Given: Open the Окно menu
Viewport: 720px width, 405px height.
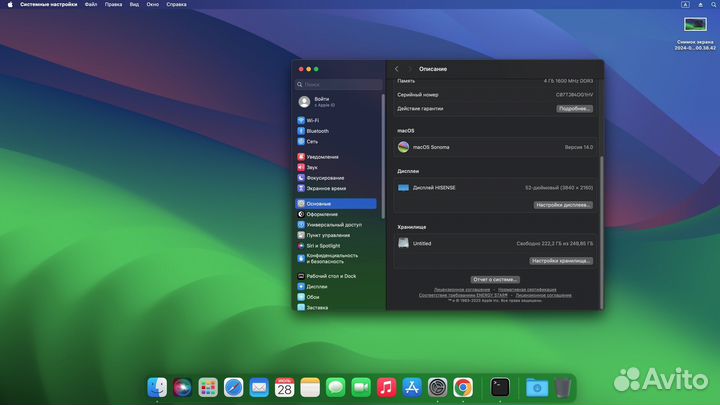Looking at the screenshot, I should [152, 4].
